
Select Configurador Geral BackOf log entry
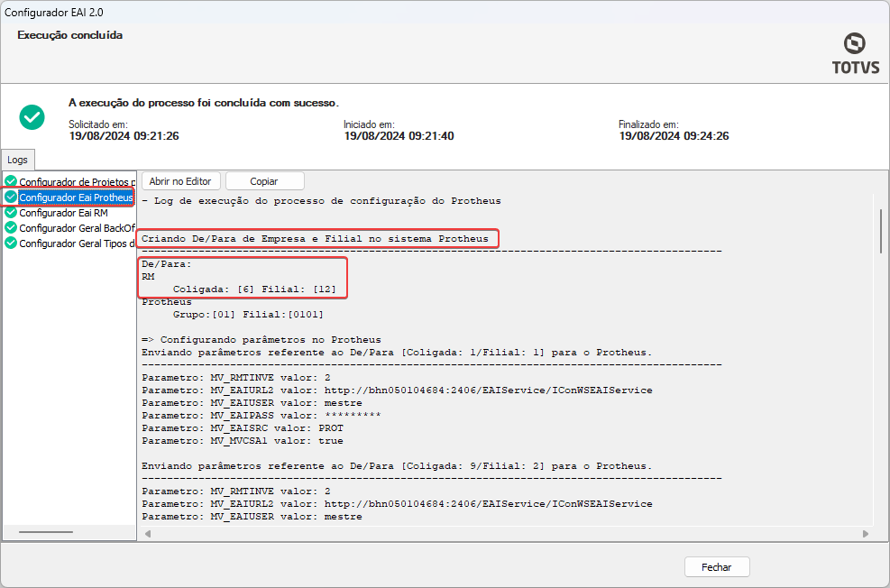click(77, 228)
